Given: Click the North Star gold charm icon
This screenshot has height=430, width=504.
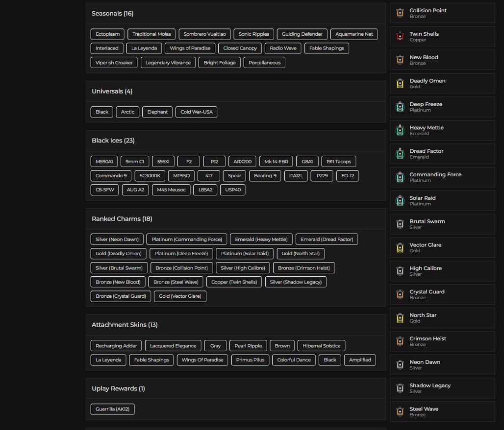Looking at the screenshot, I should click(x=400, y=318).
